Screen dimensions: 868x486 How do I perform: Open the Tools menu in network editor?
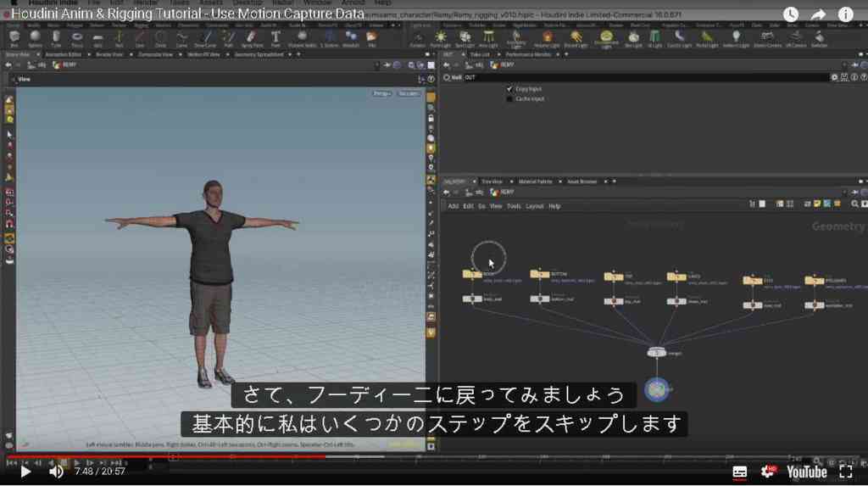[514, 206]
